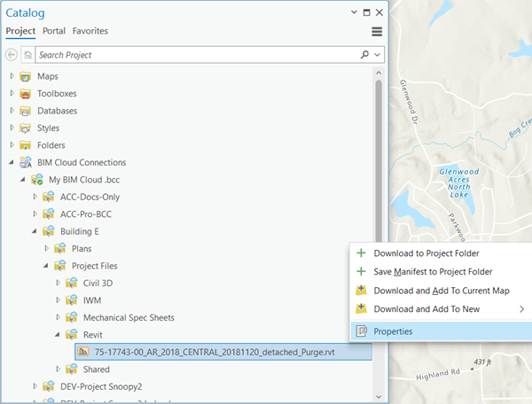
Task: Open search options dropdown arrow
Action: tap(378, 55)
